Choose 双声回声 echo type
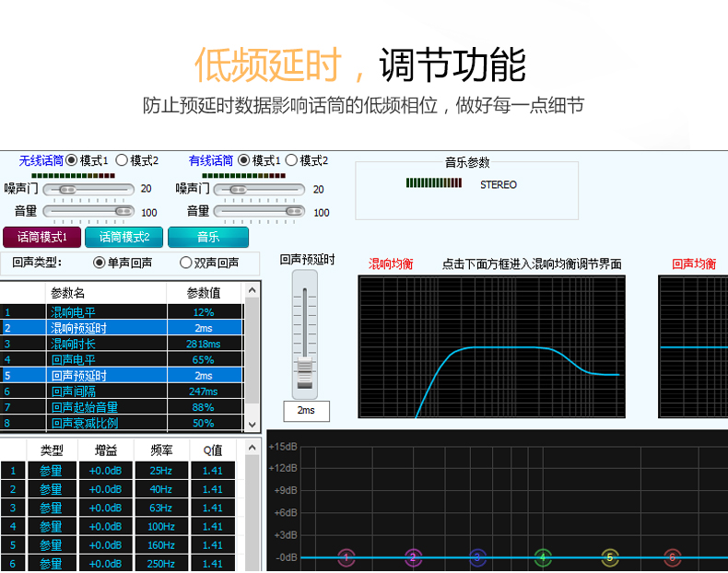Image resolution: width=728 pixels, height=573 pixels. 186,263
